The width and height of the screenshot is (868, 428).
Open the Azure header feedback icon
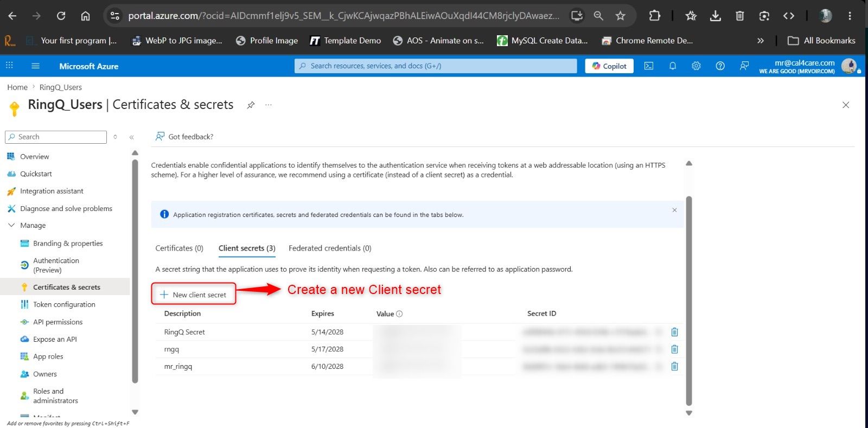(x=744, y=66)
